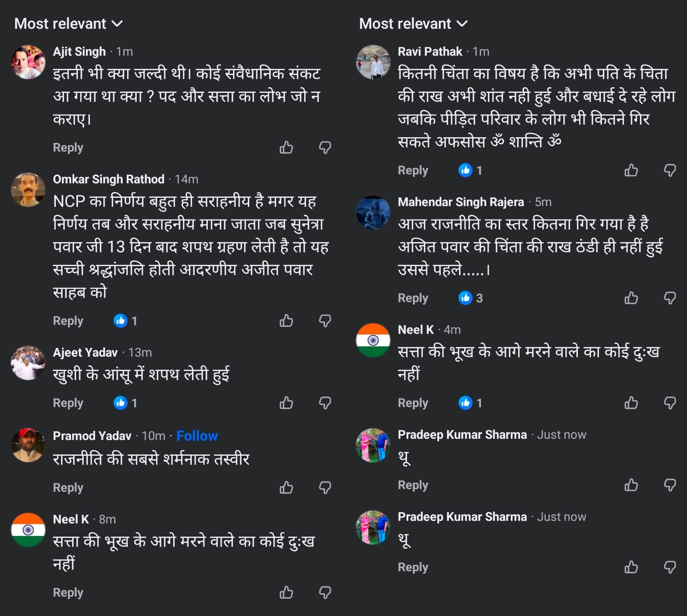The image size is (687, 616).
Task: Open Ravi Pathak's profile name link
Action: pyautogui.click(x=430, y=51)
